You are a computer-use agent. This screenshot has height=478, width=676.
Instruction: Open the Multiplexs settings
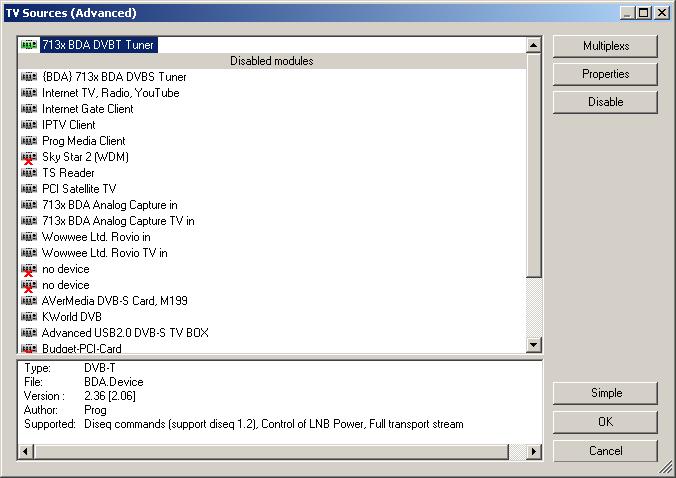[604, 46]
